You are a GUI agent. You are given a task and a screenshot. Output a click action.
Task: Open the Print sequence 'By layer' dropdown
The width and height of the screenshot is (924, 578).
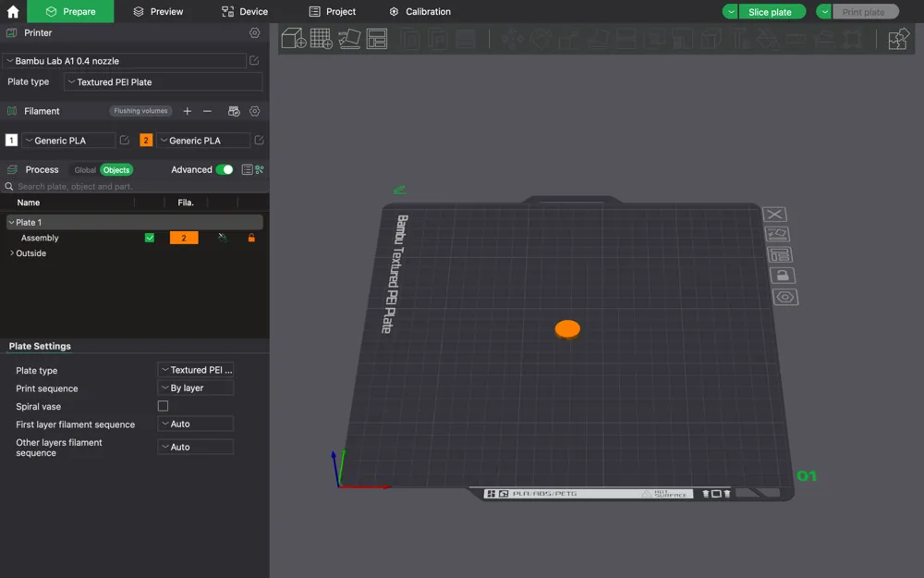[196, 388]
